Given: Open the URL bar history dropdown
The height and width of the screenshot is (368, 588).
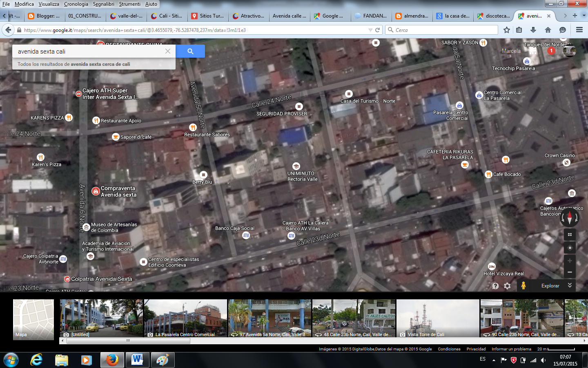Looking at the screenshot, I should (370, 30).
